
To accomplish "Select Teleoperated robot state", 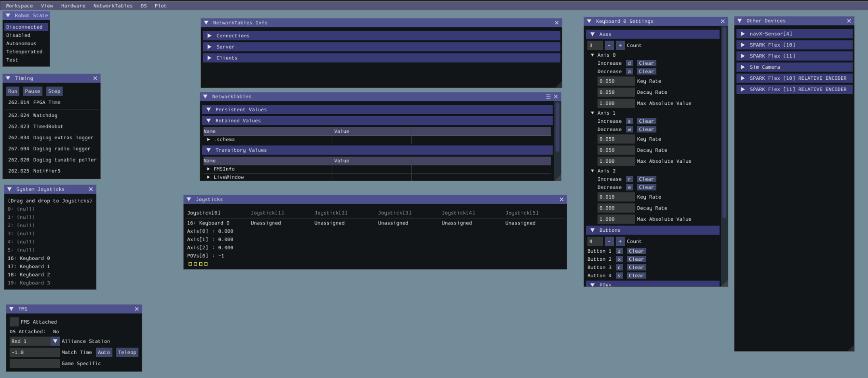I will pos(24,52).
